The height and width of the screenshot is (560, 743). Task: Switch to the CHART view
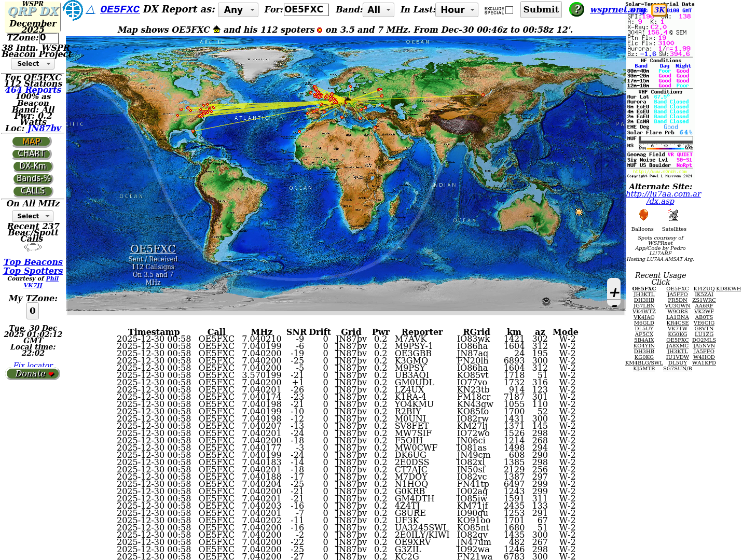click(x=32, y=154)
